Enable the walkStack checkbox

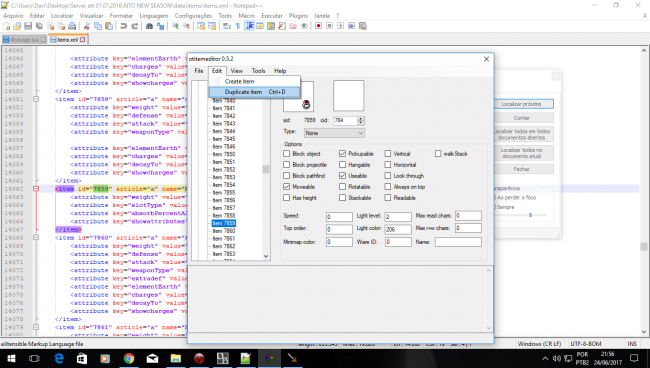(438, 154)
